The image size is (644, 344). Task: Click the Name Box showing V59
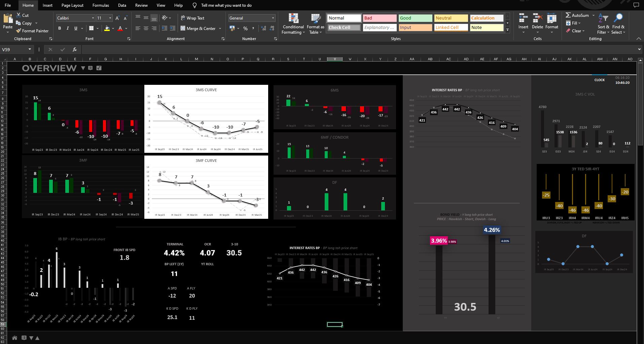pyautogui.click(x=16, y=49)
